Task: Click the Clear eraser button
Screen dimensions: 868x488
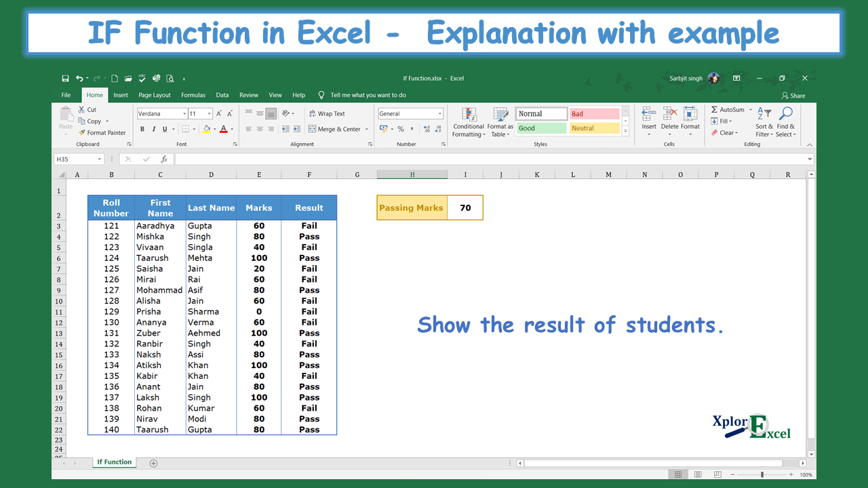Action: [724, 133]
